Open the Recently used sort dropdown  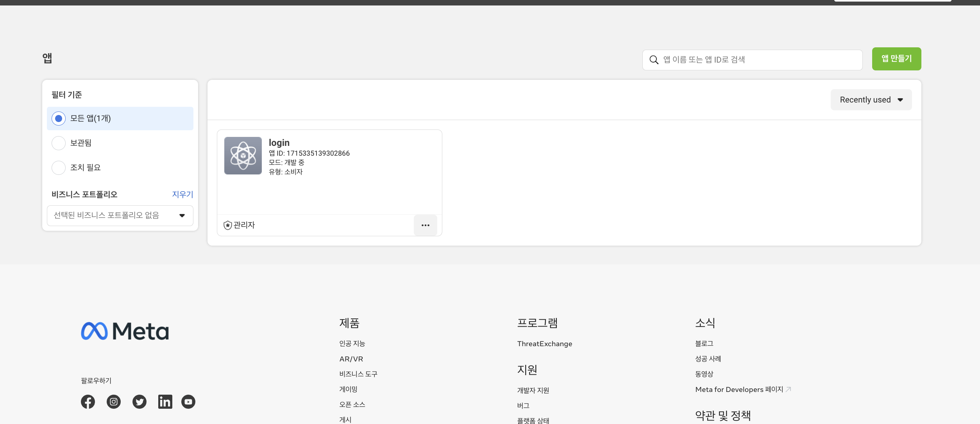coord(871,100)
